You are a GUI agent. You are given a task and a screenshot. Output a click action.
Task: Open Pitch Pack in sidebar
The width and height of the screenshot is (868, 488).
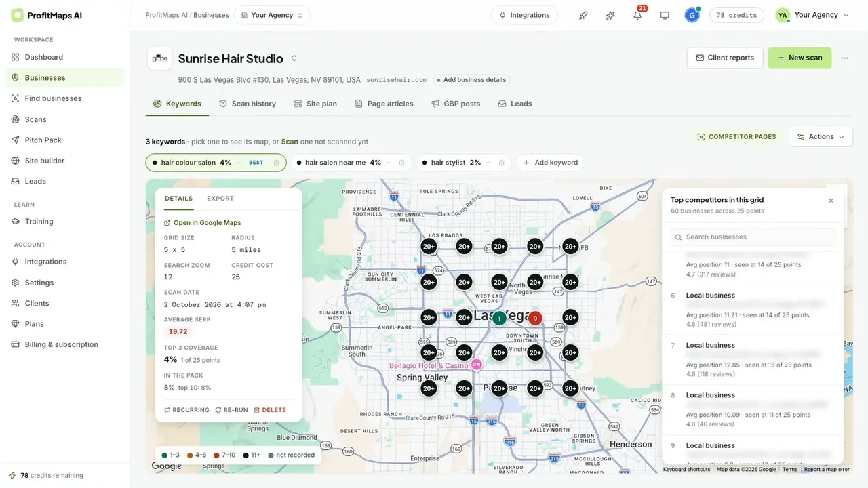point(65,140)
